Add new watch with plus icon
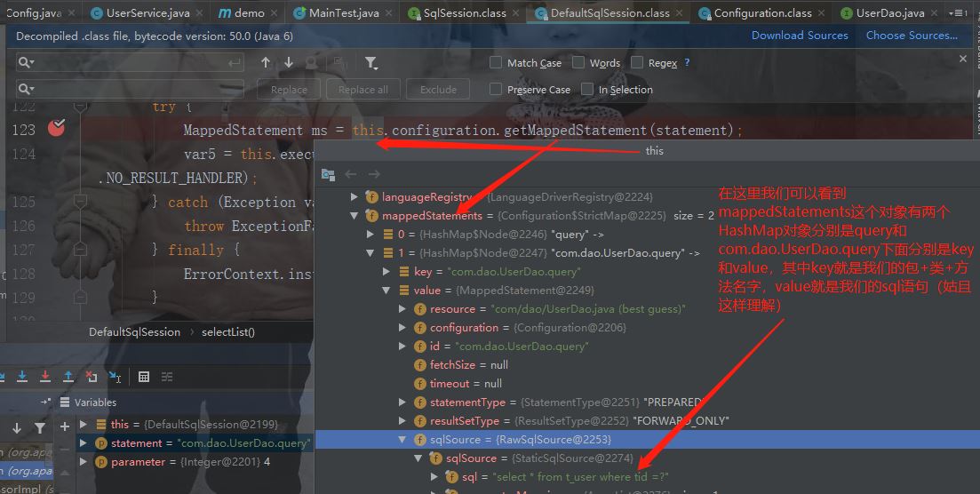 click(x=64, y=426)
